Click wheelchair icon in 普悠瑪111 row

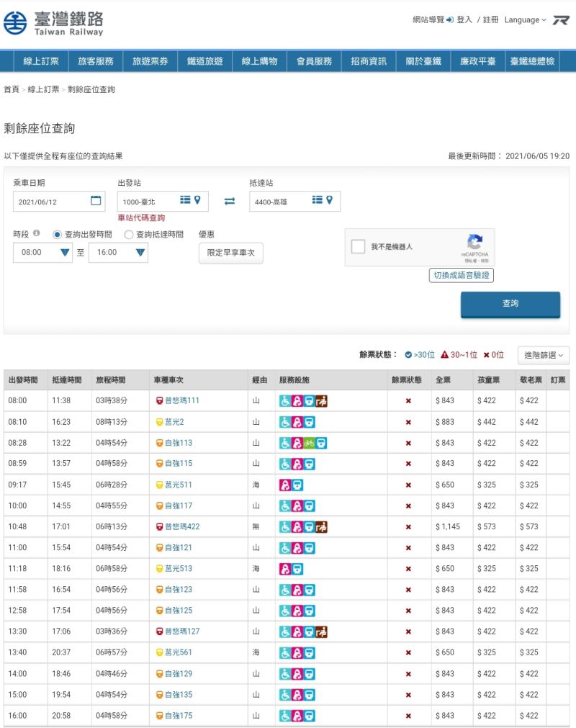[285, 400]
